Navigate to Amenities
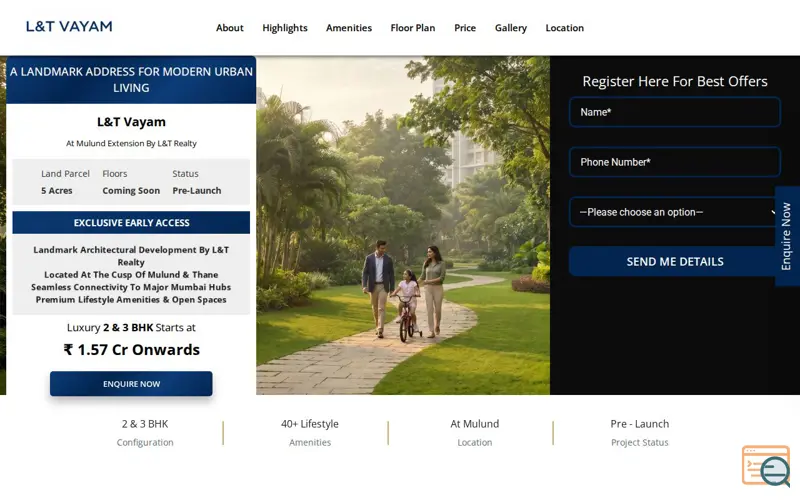The height and width of the screenshot is (500, 800). click(349, 28)
